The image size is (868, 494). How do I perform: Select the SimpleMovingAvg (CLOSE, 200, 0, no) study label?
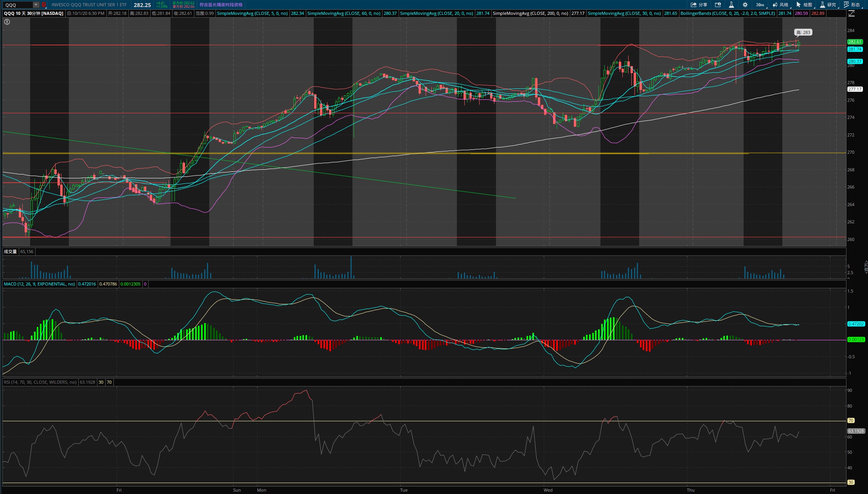point(530,13)
